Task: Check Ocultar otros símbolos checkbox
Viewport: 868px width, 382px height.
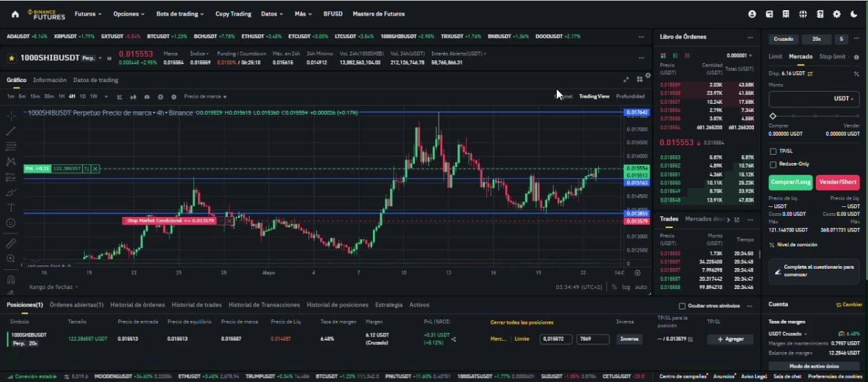Action: click(682, 305)
